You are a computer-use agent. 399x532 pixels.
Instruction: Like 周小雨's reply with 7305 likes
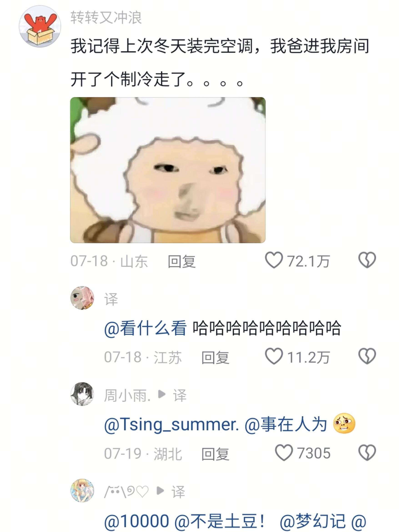pos(284,452)
